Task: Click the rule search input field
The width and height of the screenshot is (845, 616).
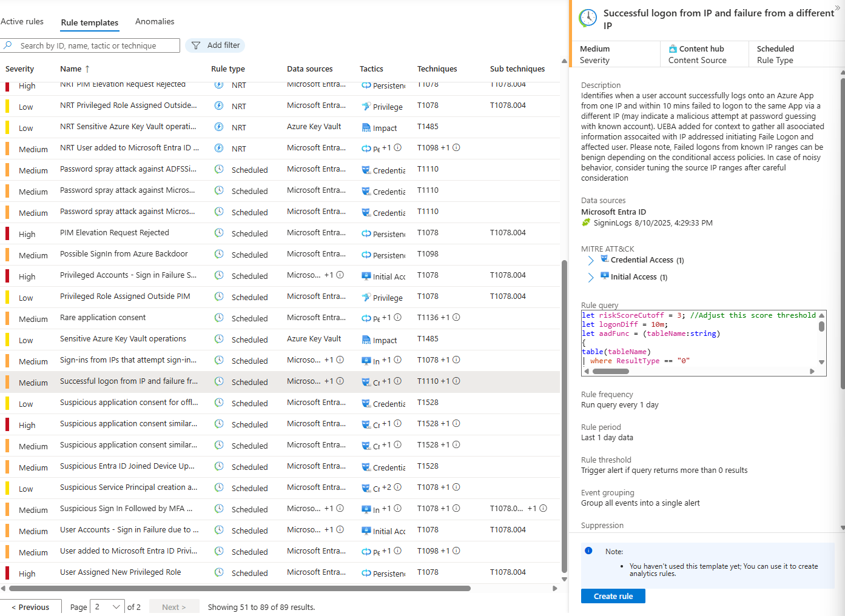Action: (90, 45)
